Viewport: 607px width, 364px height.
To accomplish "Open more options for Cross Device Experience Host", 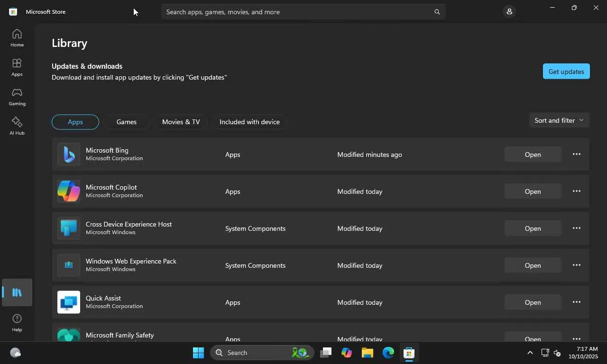I will (x=577, y=228).
